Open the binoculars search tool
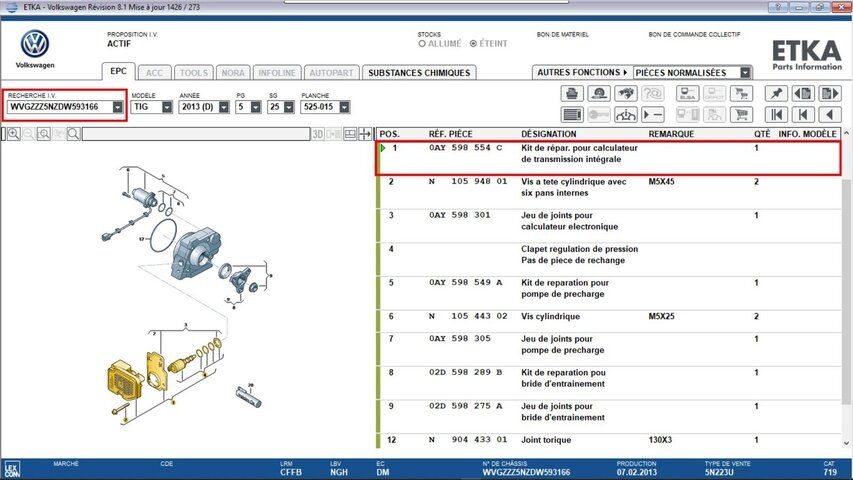 [626, 94]
